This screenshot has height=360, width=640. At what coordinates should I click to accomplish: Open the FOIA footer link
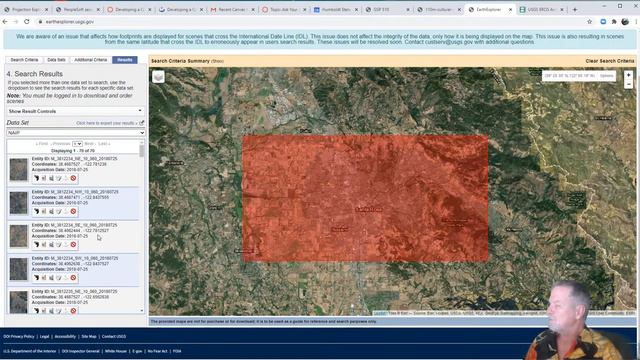pyautogui.click(x=177, y=351)
